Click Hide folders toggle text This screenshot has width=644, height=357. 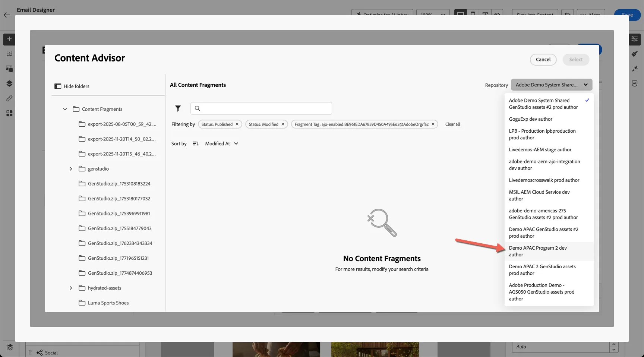click(76, 86)
